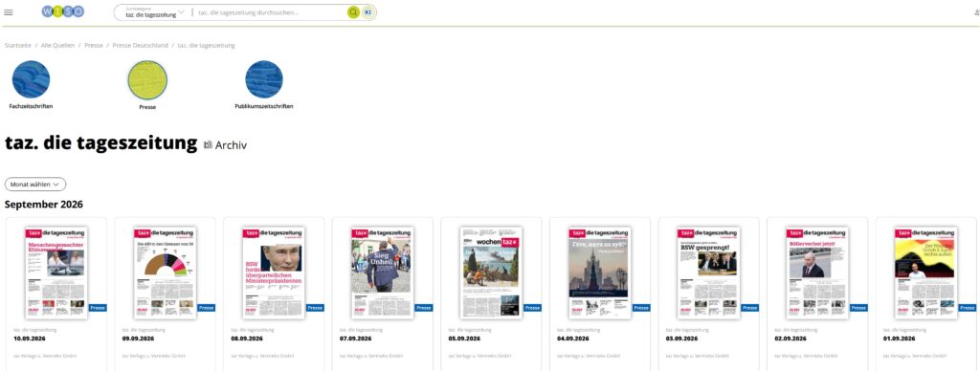Screen dimensions: 980x371
Task: Open the Monat wählen dropdown
Action: click(x=35, y=185)
